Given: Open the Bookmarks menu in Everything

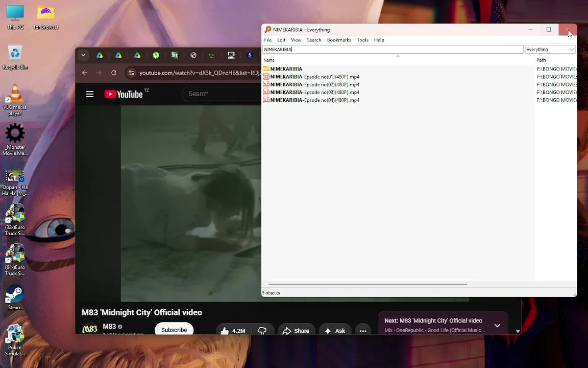Looking at the screenshot, I should (339, 40).
